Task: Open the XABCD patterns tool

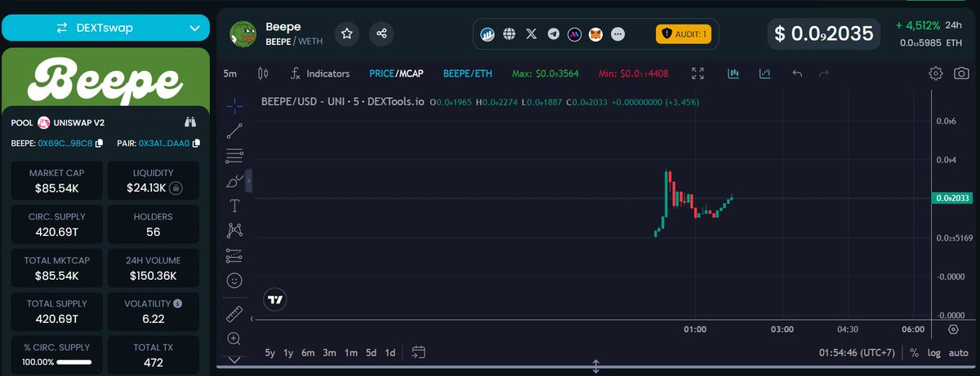Action: point(234,231)
